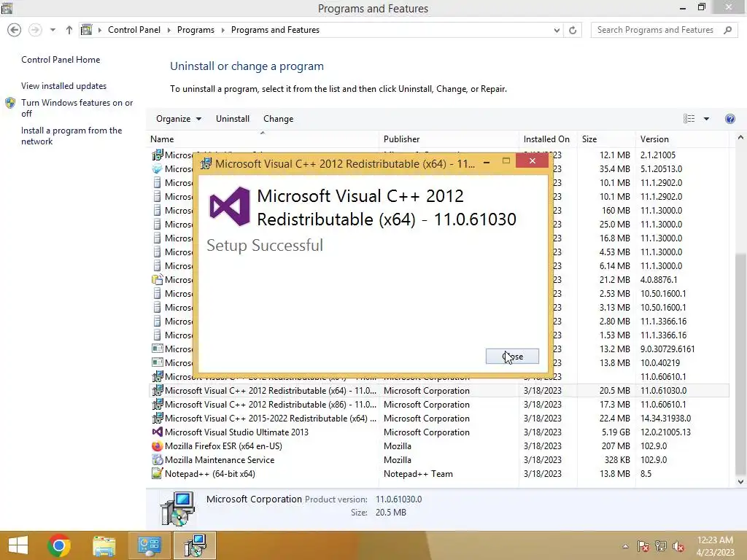Go up one level with Up arrow

tap(69, 30)
